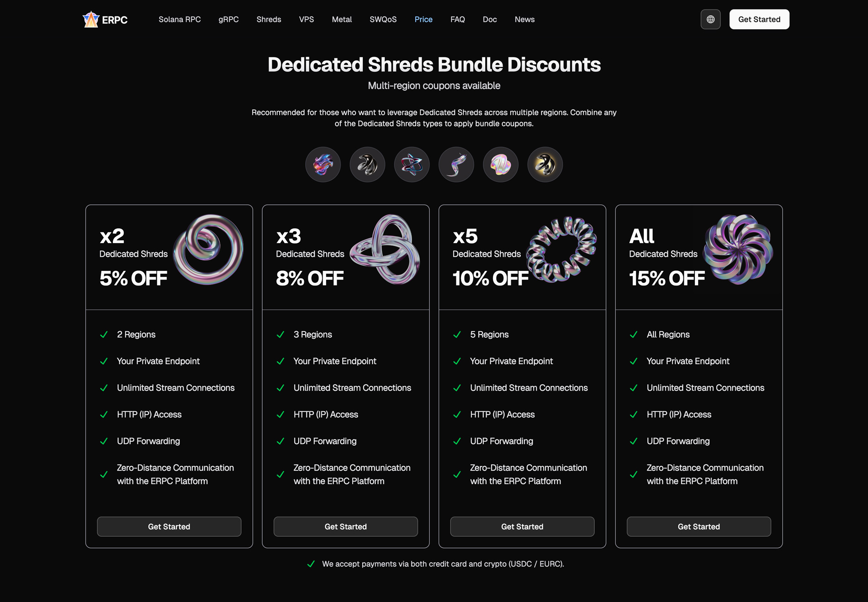
Task: Click the x2 bundle spiral ring graphic
Action: pyautogui.click(x=208, y=250)
